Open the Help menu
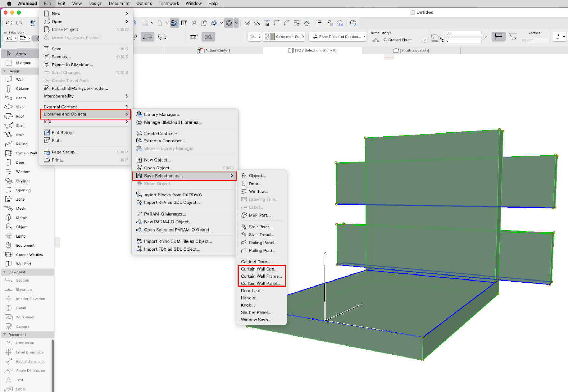568x392 pixels. 213,4
